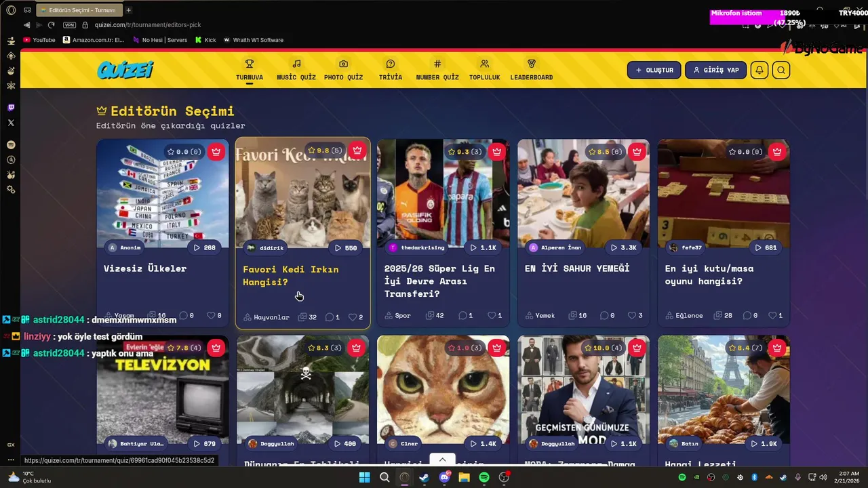Click the 9.3 star rating on Süper Lig card
This screenshot has height=488, width=868.
pos(465,152)
